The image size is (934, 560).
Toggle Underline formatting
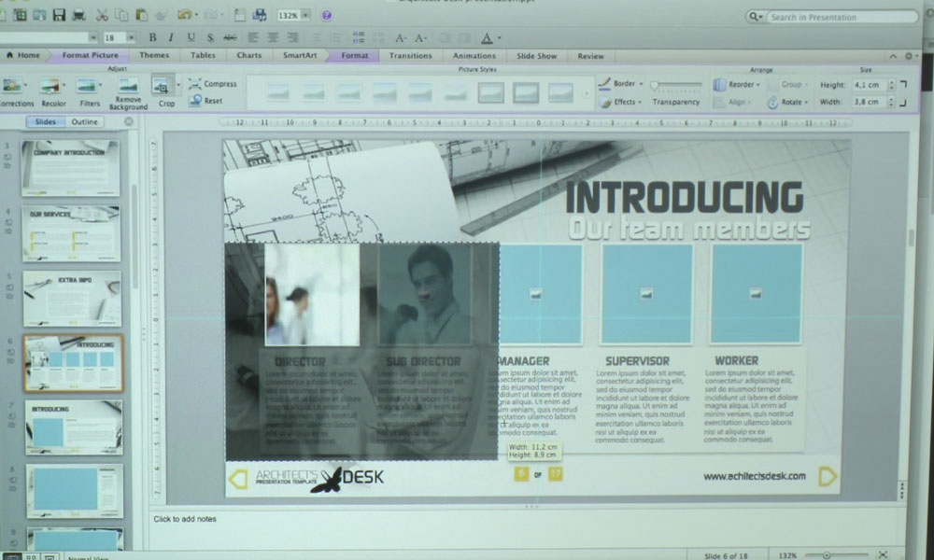point(191,37)
